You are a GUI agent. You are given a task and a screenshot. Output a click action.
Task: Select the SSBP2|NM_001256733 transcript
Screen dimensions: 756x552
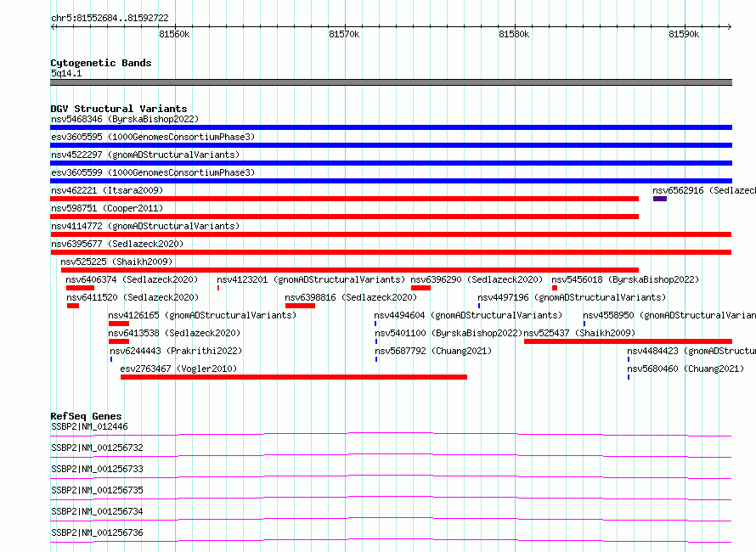(98, 469)
